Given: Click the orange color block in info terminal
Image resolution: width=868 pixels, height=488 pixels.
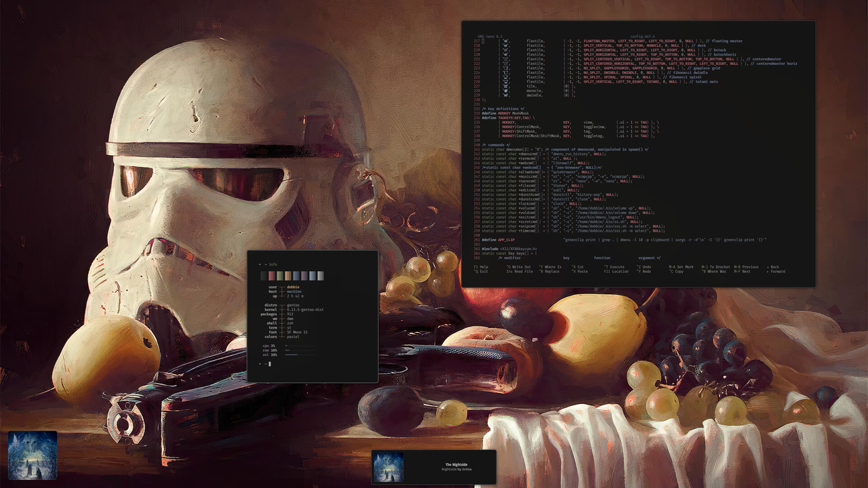Looking at the screenshot, I should tap(288, 276).
